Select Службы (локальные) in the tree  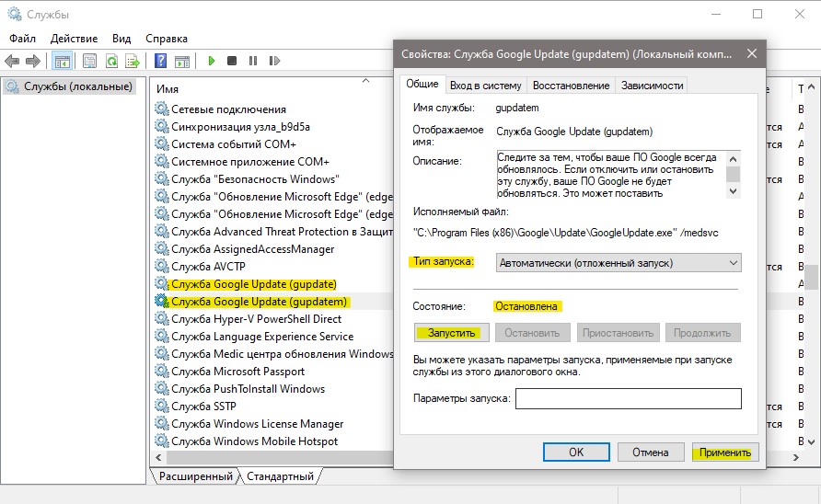(71, 86)
